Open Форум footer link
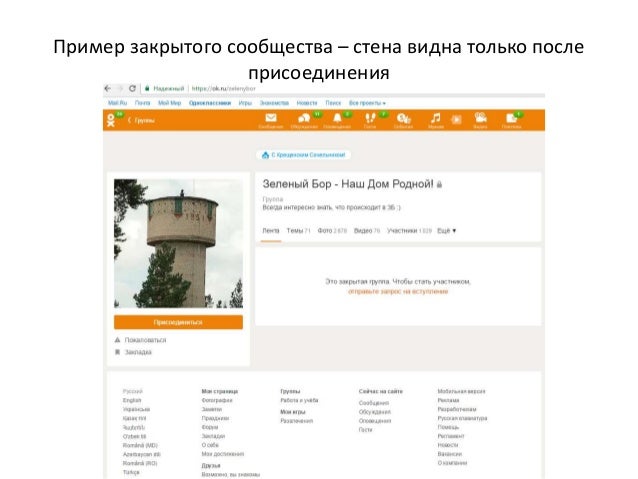638x479 pixels. 210,427
